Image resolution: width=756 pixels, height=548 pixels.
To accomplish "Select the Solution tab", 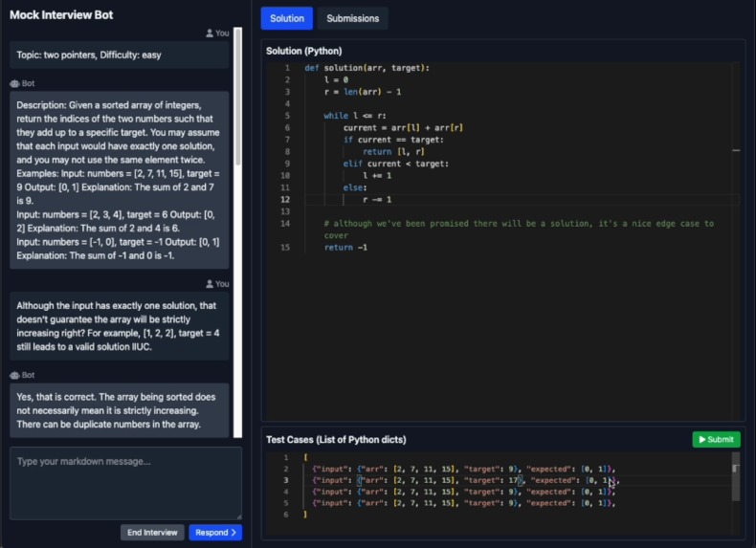I will (286, 18).
